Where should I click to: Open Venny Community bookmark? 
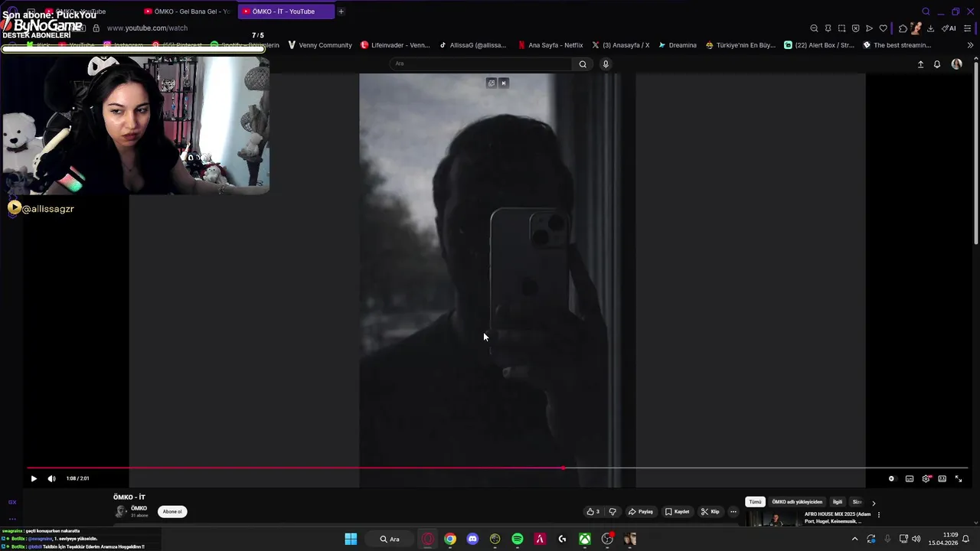(x=320, y=45)
